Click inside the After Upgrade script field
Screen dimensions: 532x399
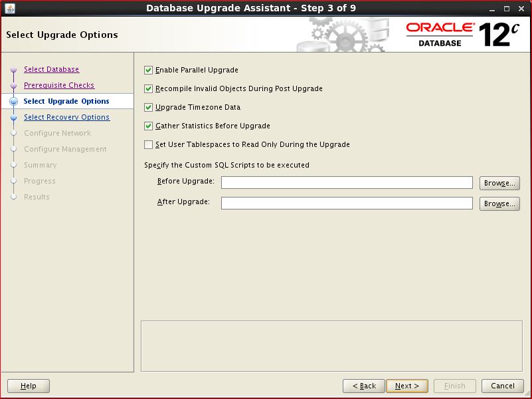click(x=347, y=203)
